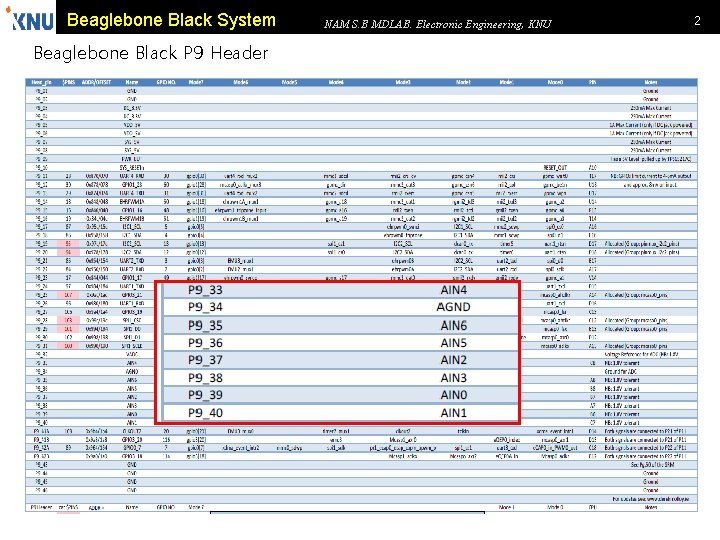The width and height of the screenshot is (720, 540).
Task: Select 'Beaglebone Black P9 Header' heading
Action: (x=151, y=53)
